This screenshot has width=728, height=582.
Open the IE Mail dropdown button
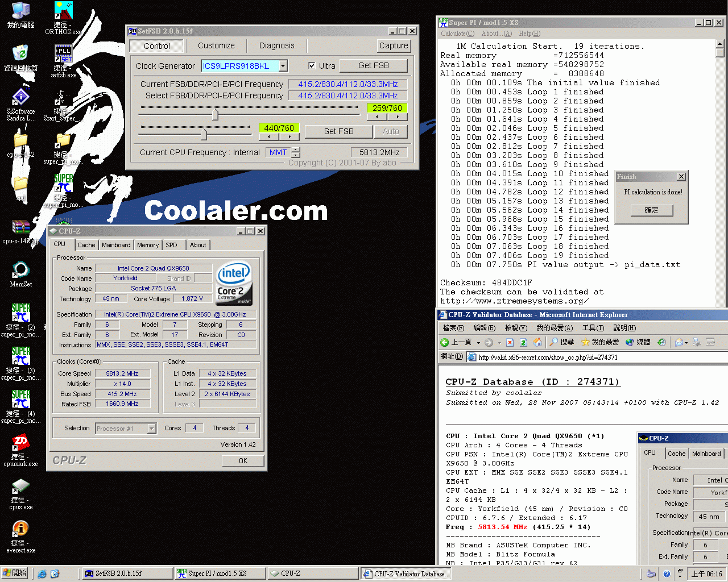tap(680, 342)
